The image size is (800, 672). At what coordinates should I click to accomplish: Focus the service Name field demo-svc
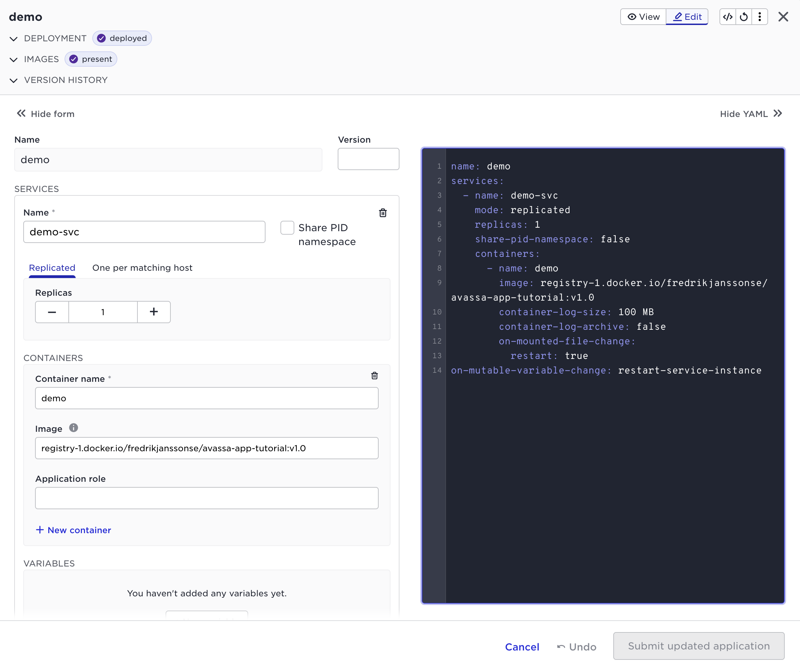(144, 232)
